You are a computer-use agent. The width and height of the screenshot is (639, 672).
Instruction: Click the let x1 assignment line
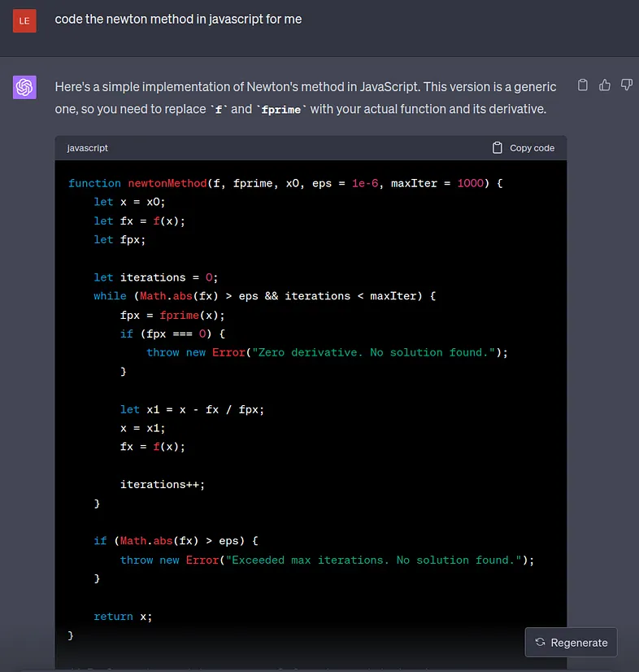pyautogui.click(x=192, y=409)
